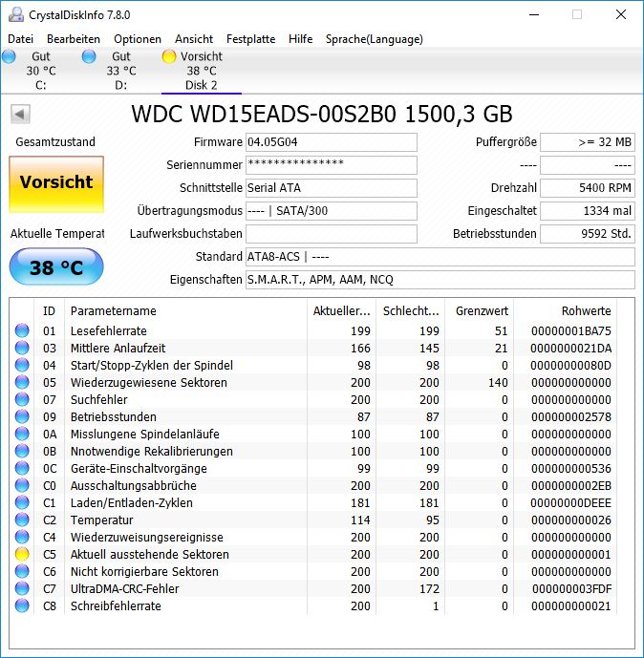
Task: Click the status icon for Nnotwendige Rekalibrierungen
Action: (x=22, y=451)
